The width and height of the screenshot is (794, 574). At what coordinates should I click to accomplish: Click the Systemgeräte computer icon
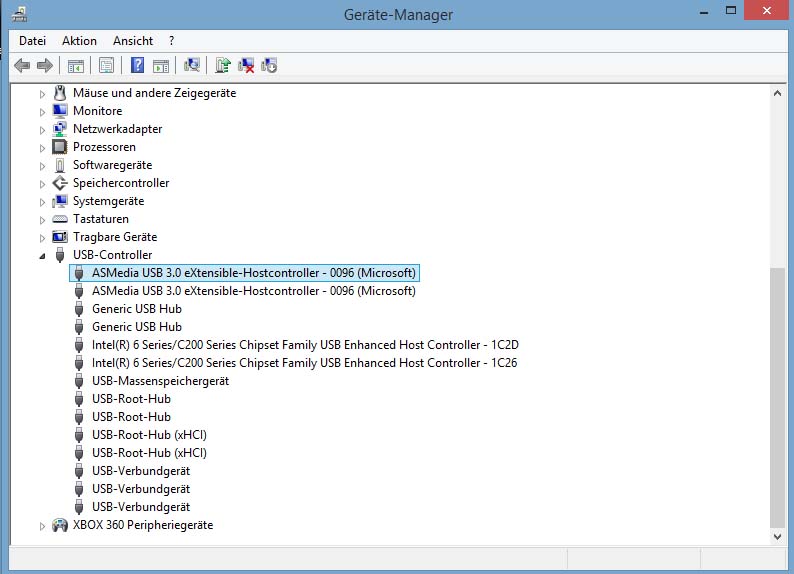pos(60,201)
